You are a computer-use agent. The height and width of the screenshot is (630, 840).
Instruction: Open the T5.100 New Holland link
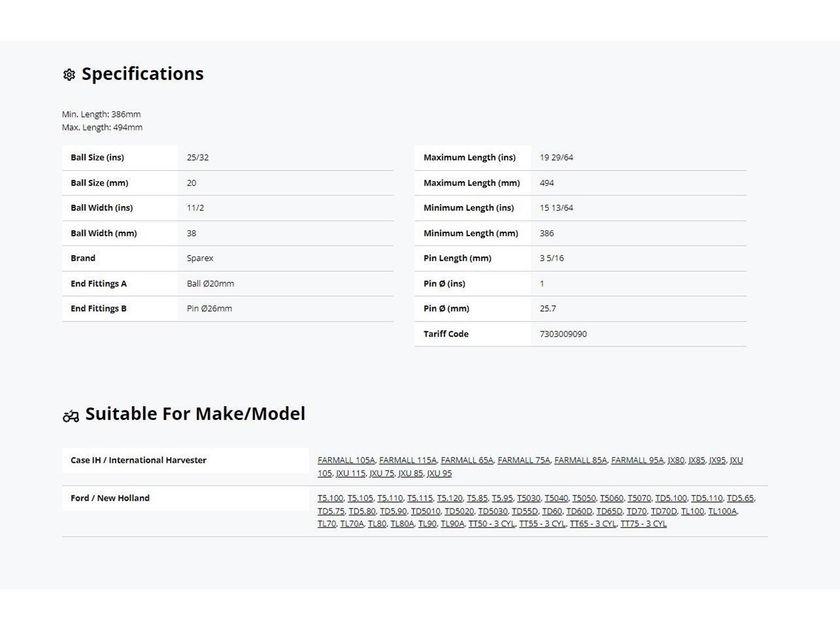click(x=330, y=499)
